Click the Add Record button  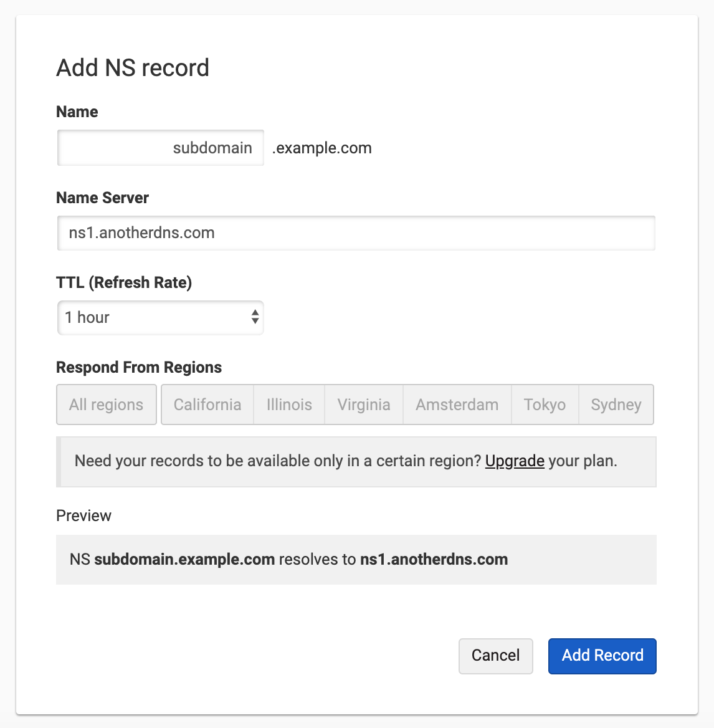click(602, 656)
